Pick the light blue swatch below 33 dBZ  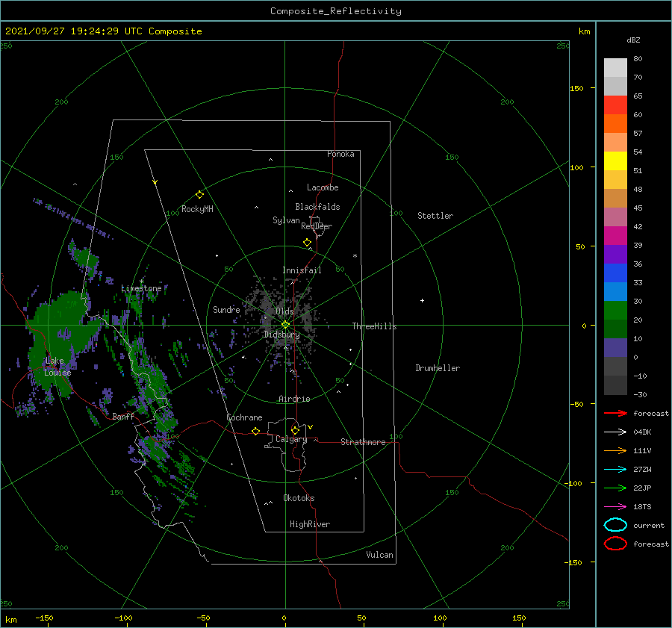(x=615, y=291)
